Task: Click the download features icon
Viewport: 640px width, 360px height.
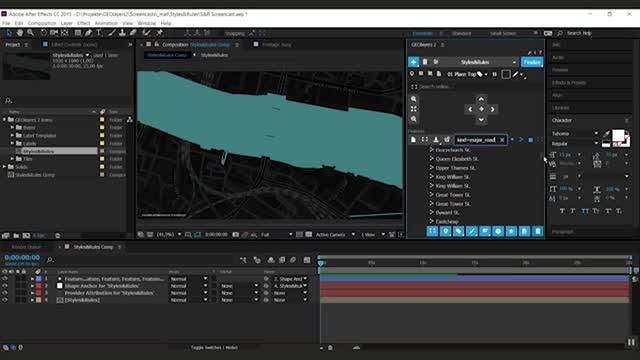Action: tap(436, 140)
